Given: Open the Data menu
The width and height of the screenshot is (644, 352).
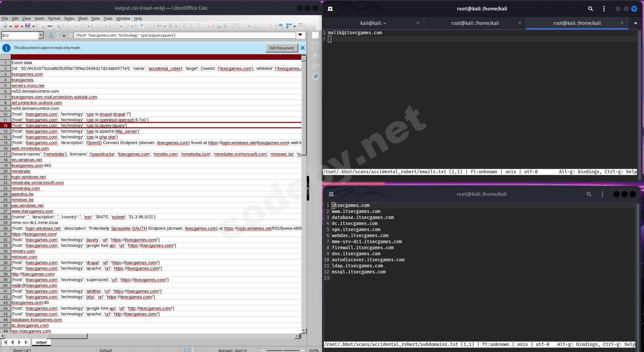Looking at the screenshot, I should (x=95, y=19).
